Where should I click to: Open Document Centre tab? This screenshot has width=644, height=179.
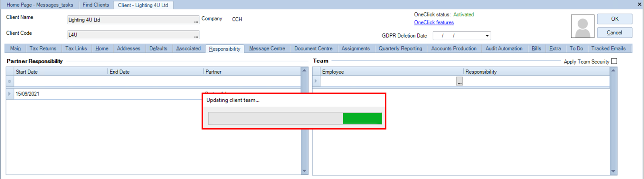click(313, 49)
